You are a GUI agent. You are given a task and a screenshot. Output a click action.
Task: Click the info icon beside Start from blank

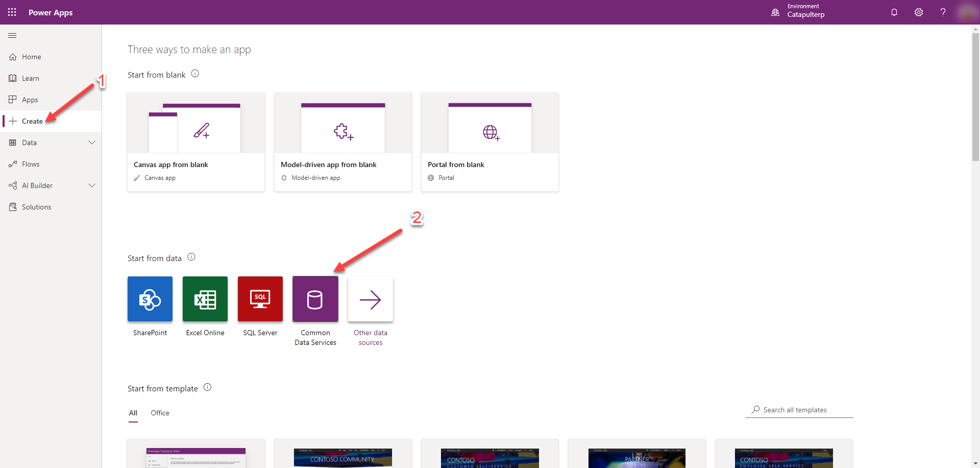click(x=195, y=74)
